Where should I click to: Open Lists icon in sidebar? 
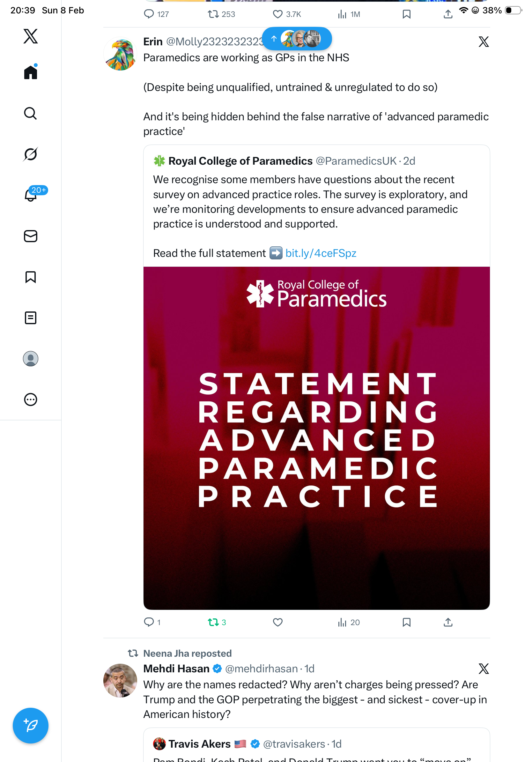point(31,318)
